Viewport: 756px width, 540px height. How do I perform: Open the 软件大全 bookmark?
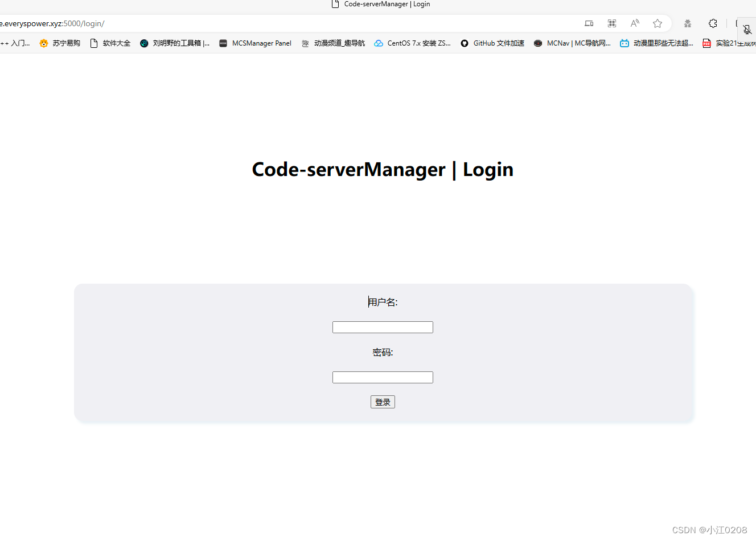click(110, 43)
